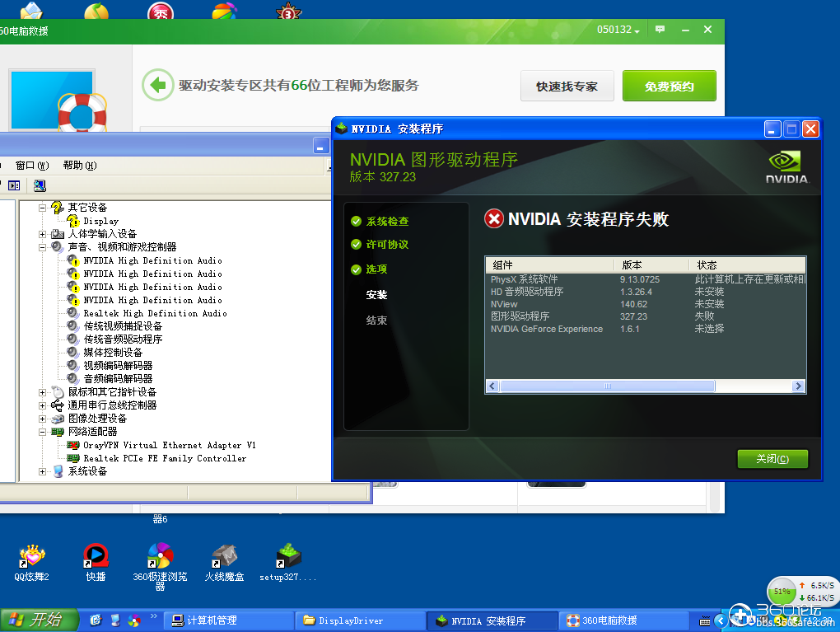The image size is (840, 632).
Task: Select 传统视频捕捉设备 entry
Action: click(x=123, y=326)
